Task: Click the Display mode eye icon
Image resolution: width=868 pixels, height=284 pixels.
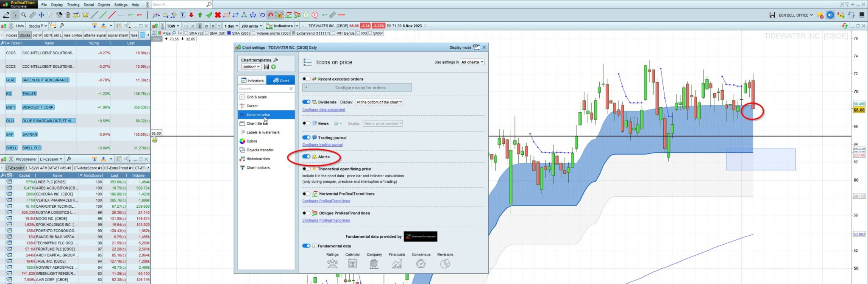Action: pos(476,47)
